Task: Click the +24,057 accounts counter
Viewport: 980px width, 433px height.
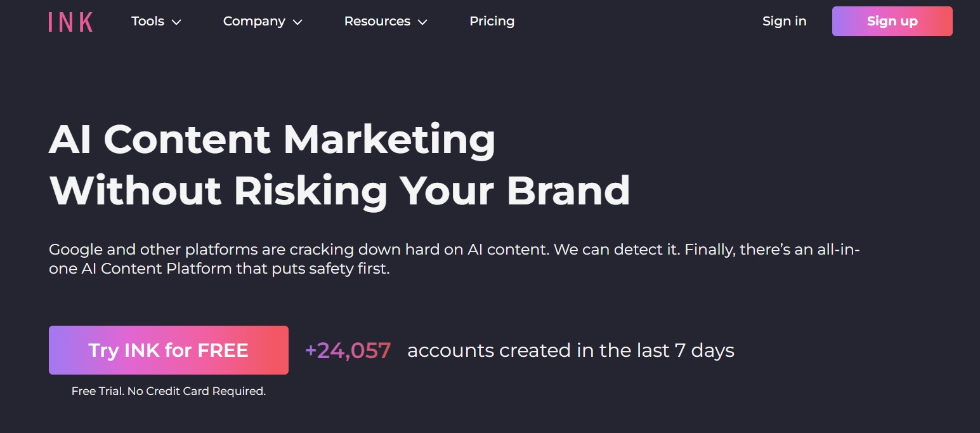Action: 348,350
